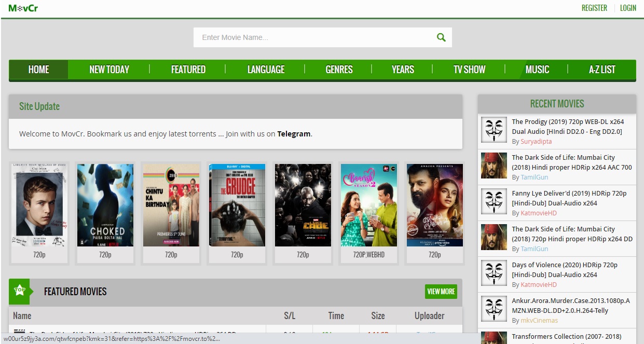Open uploader KatmovieHD under Days of Violence
This screenshot has height=344, width=644.
[x=539, y=285]
